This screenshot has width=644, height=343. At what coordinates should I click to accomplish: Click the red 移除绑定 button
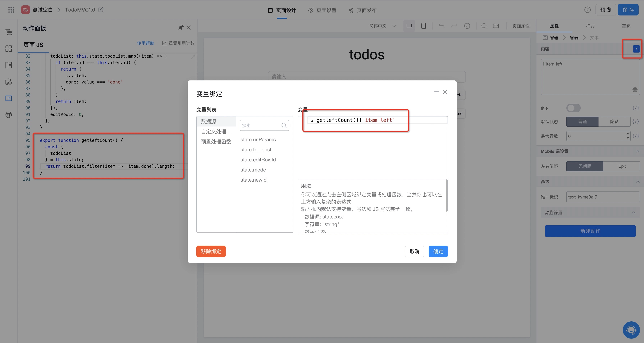coord(211,251)
